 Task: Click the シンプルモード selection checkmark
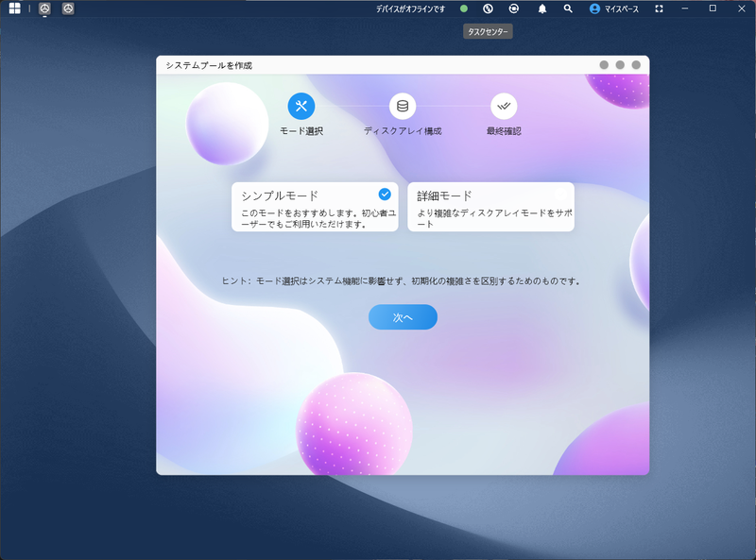click(383, 193)
